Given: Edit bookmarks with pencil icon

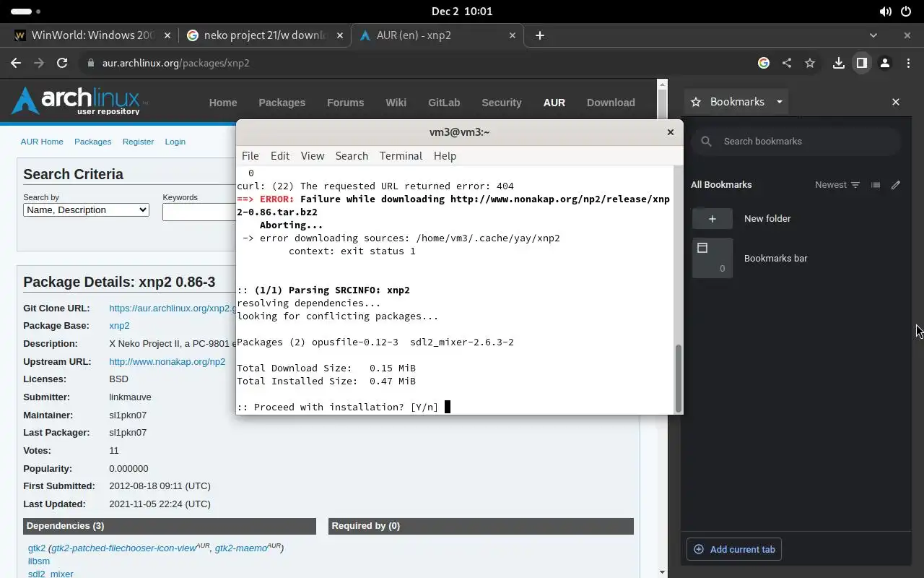Looking at the screenshot, I should 896,184.
